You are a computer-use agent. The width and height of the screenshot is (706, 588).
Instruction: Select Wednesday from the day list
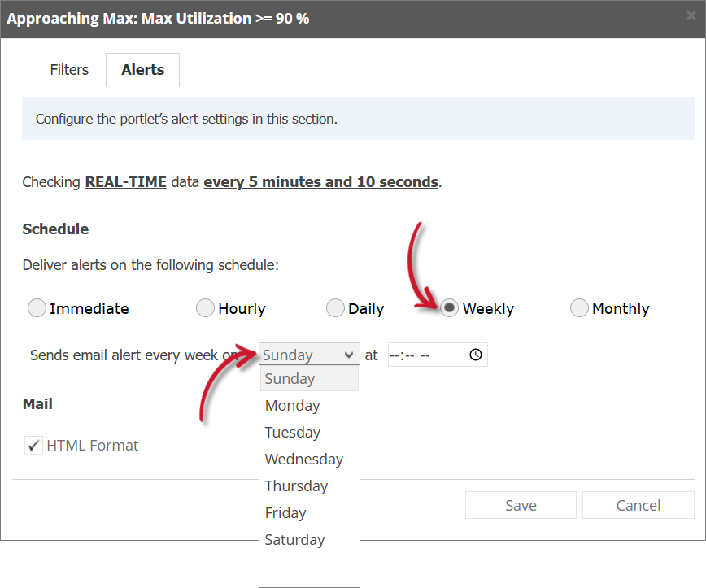[303, 459]
